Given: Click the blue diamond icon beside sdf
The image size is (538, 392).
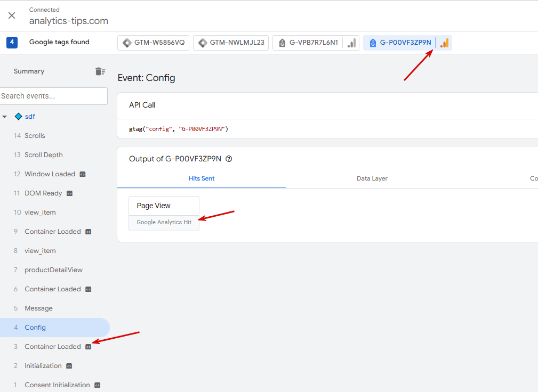Looking at the screenshot, I should (19, 117).
